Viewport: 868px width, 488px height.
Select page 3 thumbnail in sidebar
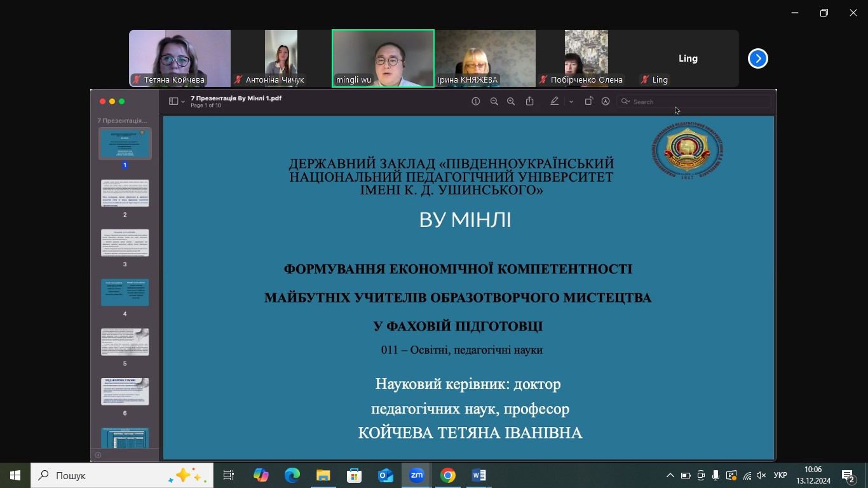click(x=125, y=243)
